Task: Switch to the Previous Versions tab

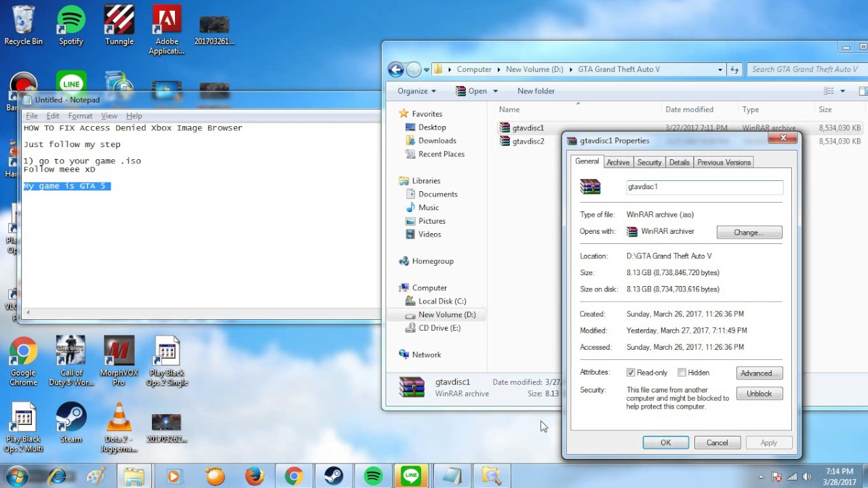Action: coord(724,163)
